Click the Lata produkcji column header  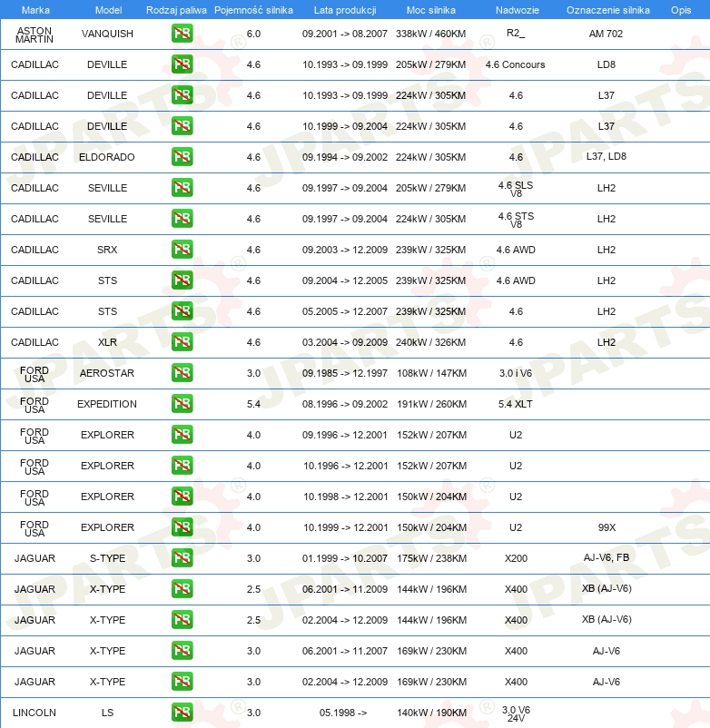tap(345, 10)
